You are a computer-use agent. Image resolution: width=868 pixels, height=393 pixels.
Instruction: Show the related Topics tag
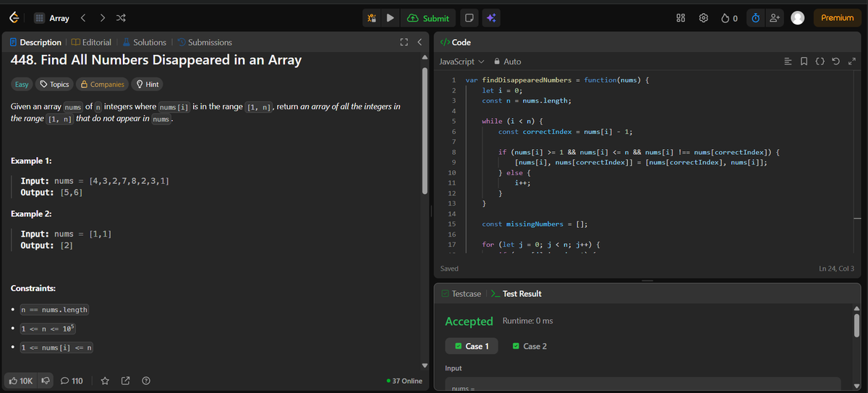(x=54, y=85)
